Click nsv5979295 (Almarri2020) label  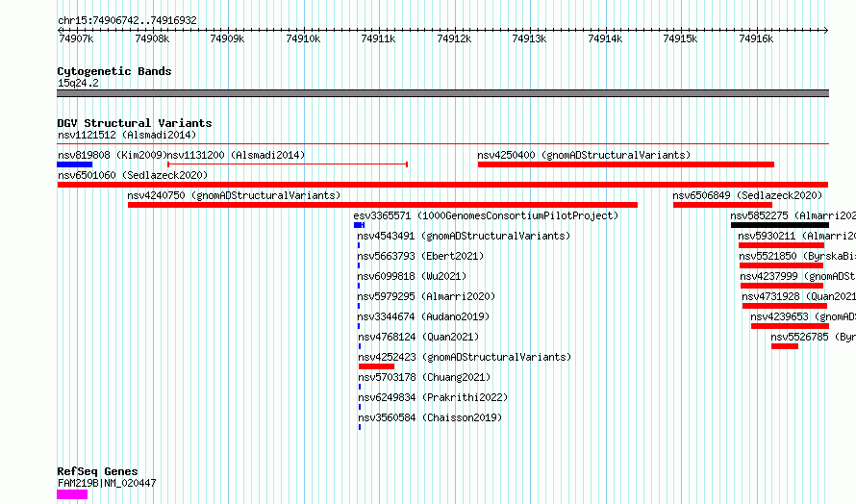click(x=426, y=296)
